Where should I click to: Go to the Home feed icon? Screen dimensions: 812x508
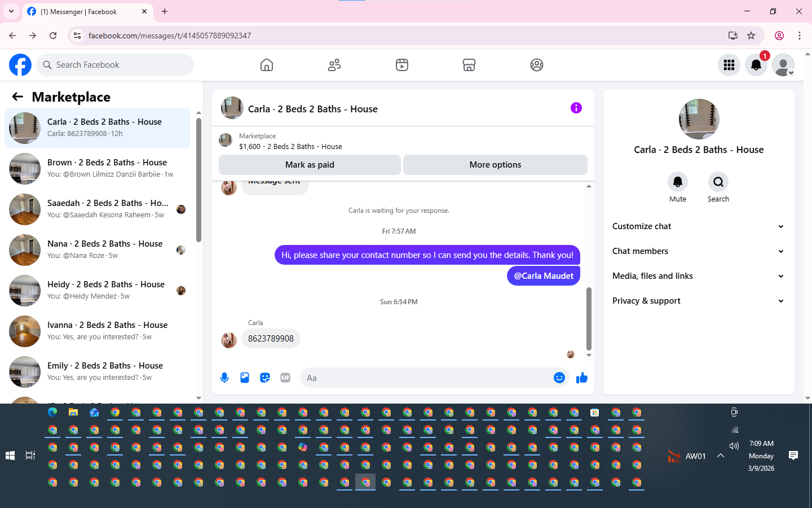coord(267,65)
